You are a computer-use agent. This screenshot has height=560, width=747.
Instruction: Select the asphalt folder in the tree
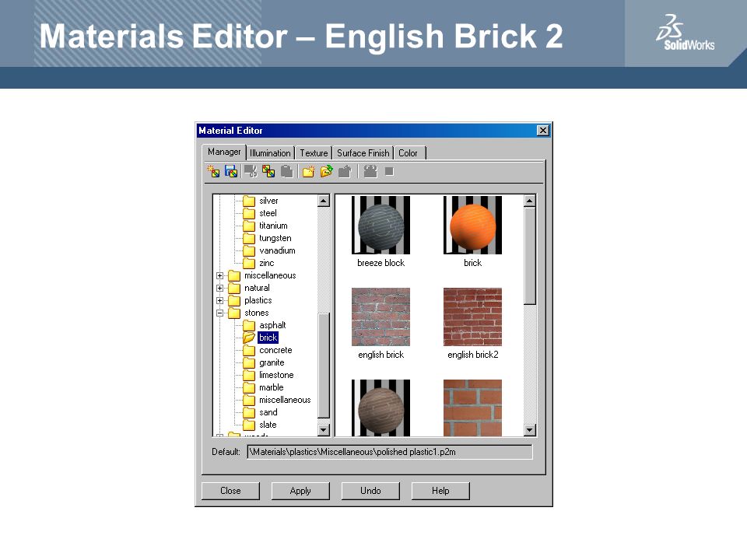tap(272, 325)
